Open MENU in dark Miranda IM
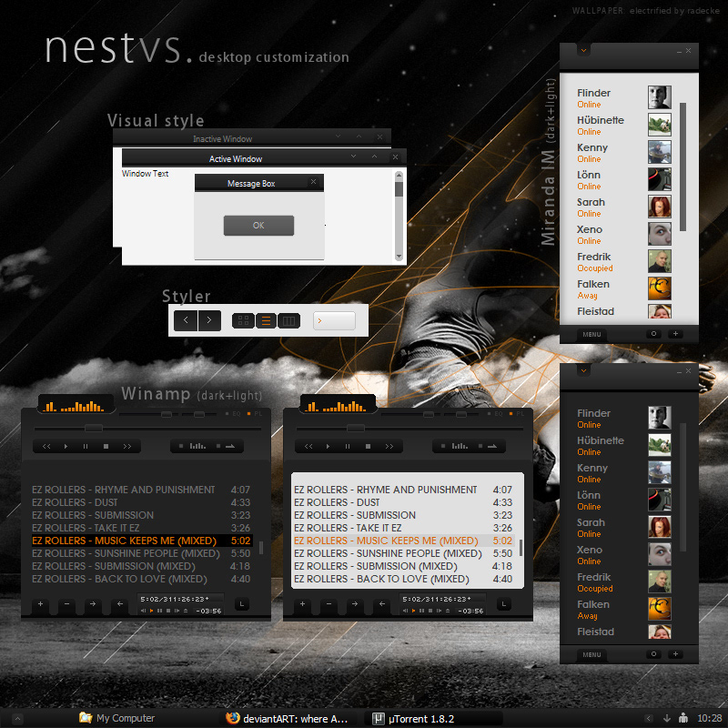This screenshot has width=728, height=728. point(591,654)
